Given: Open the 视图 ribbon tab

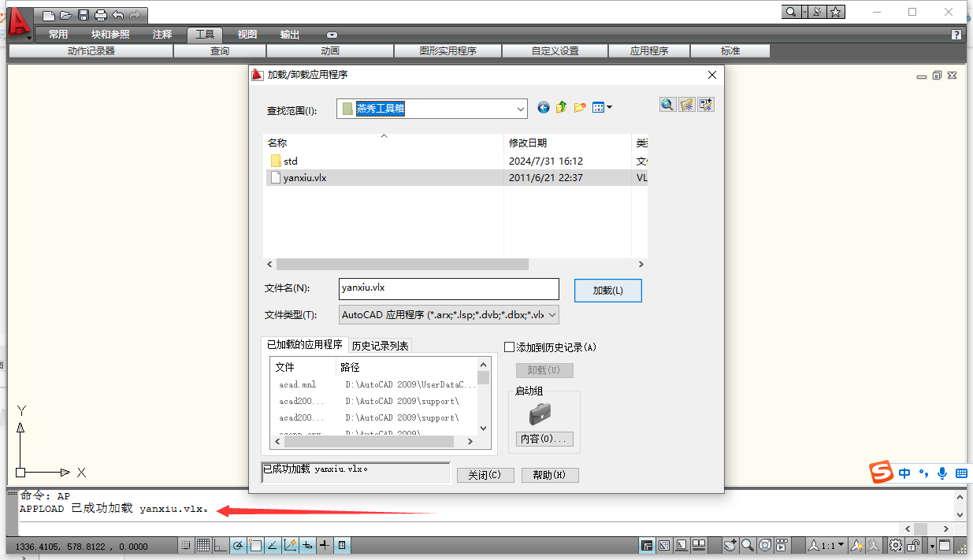Looking at the screenshot, I should 247,35.
